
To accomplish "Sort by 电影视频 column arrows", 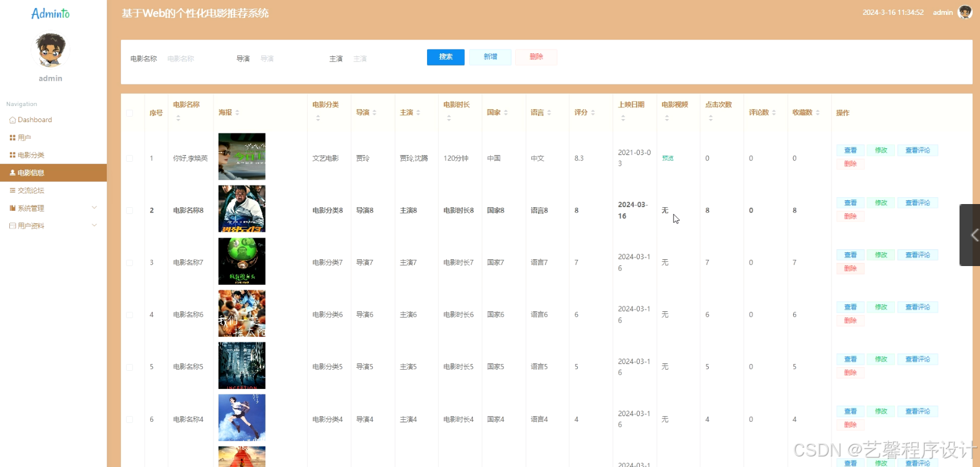I will pos(667,118).
